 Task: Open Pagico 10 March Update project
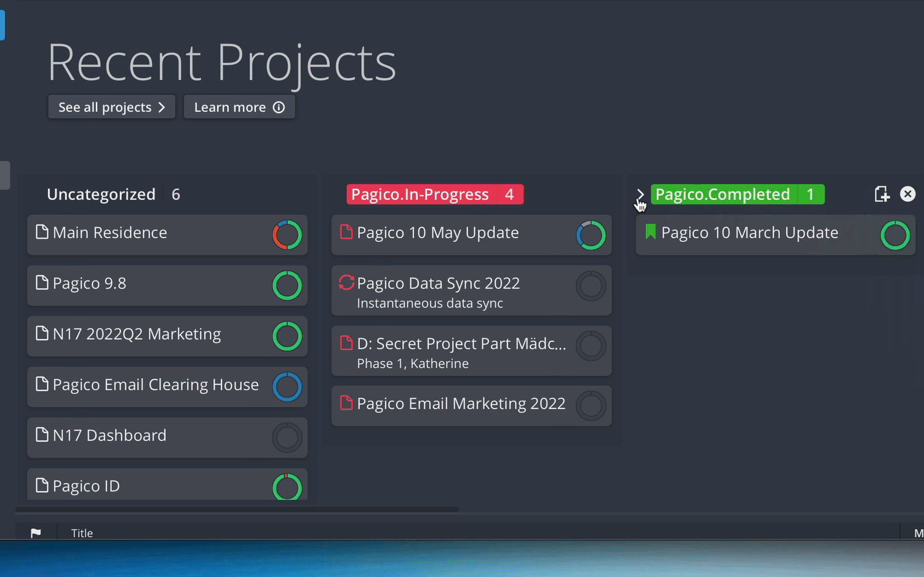point(775,235)
